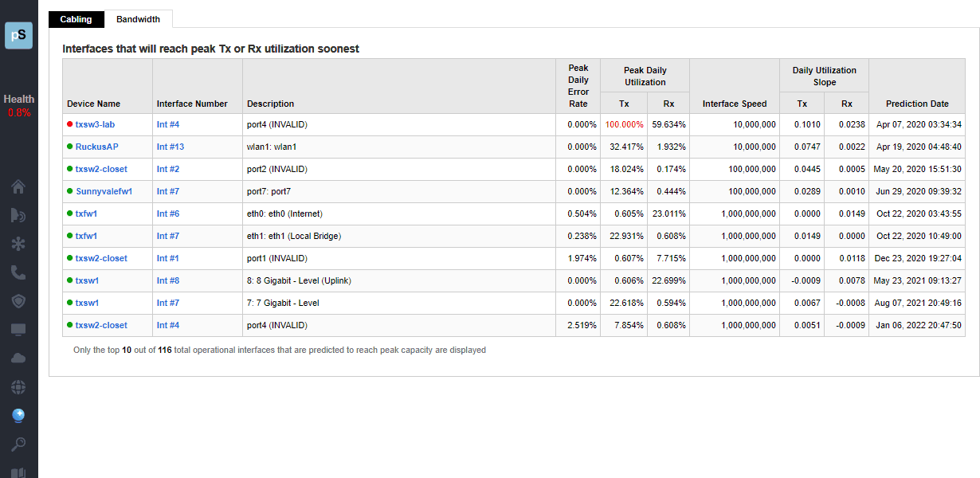980x478 pixels.
Task: Open the RuckusAP device link
Action: (96, 147)
